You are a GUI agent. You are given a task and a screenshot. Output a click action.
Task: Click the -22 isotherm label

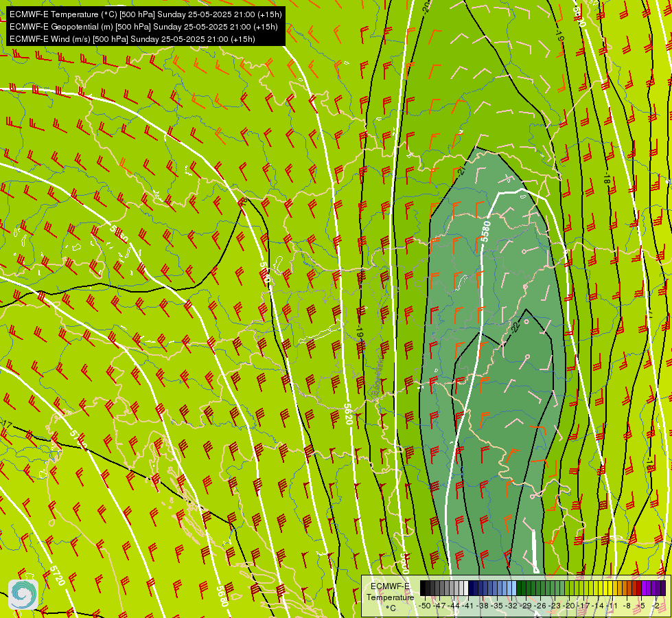[x=515, y=327]
